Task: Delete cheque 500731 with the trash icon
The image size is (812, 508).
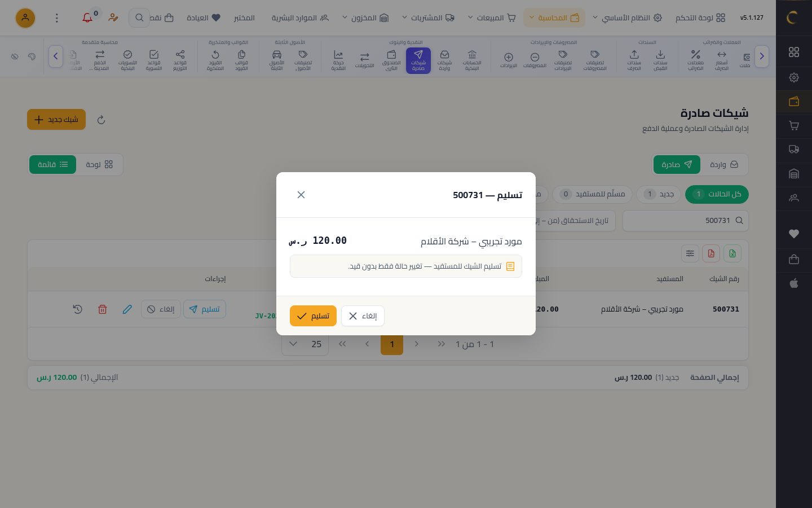Action: 102,309
